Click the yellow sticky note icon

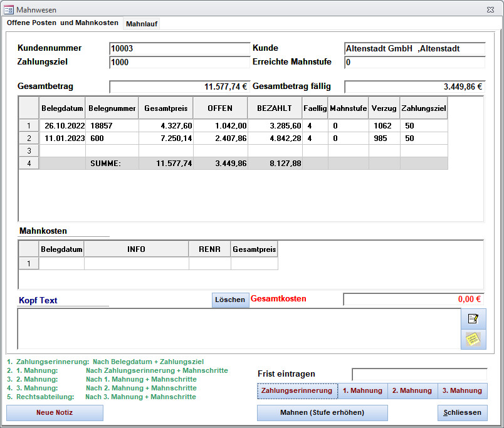click(473, 339)
